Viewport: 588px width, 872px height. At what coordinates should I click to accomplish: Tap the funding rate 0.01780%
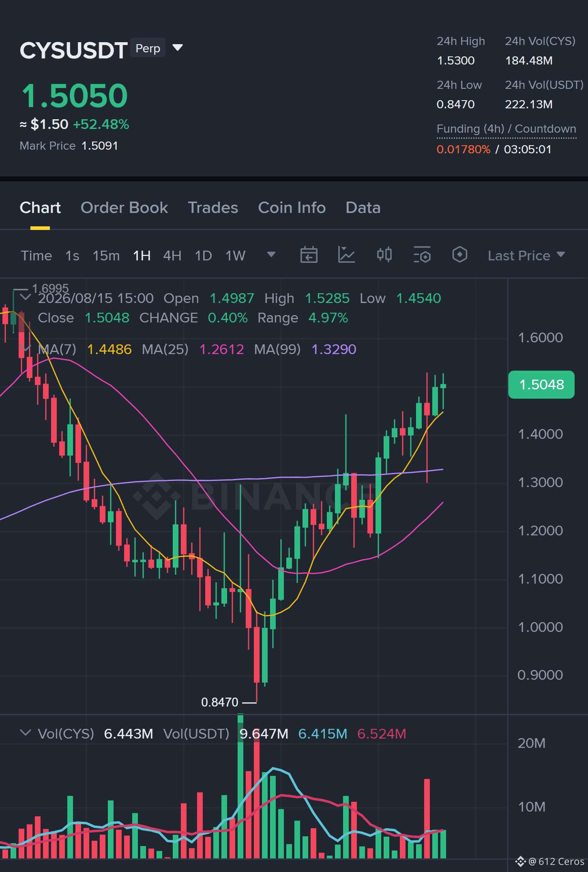(x=464, y=149)
